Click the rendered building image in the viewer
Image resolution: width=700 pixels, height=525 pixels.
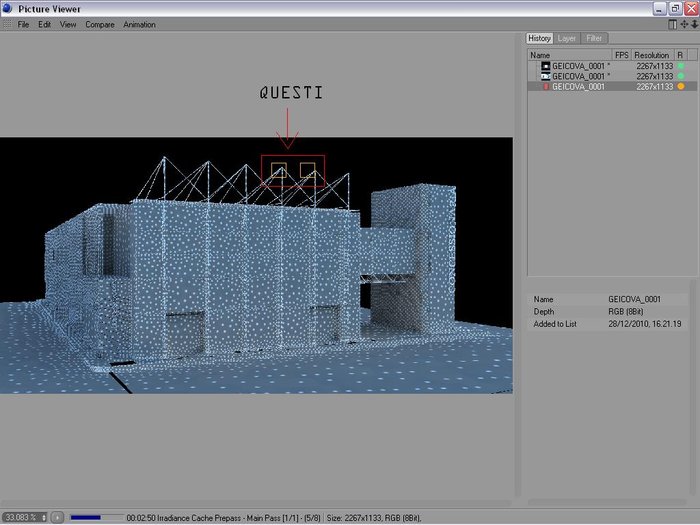tap(256, 266)
